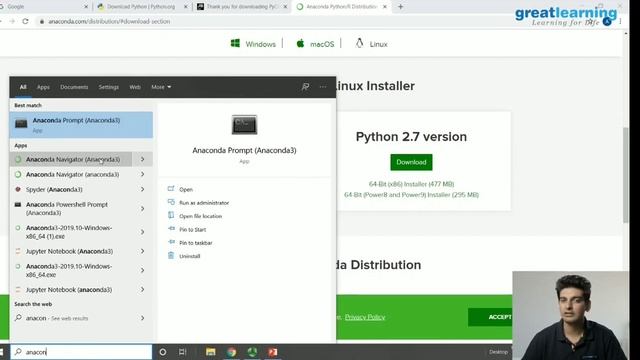This screenshot has height=360, width=640.
Task: Switch to Thank you for downloading PyCharm tab
Action: pyautogui.click(x=242, y=7)
